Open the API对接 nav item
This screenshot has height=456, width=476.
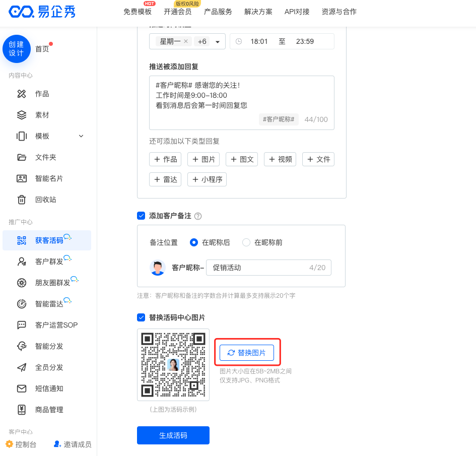coord(297,12)
